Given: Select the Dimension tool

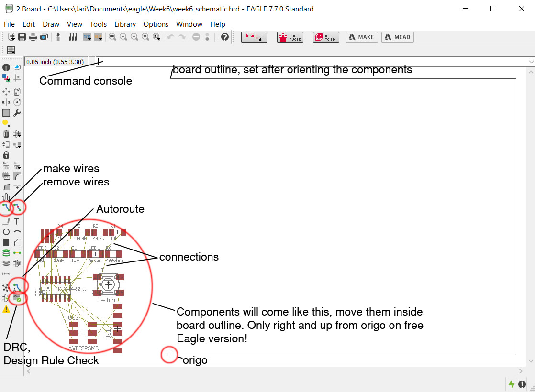Looking at the screenshot, I should coord(6,274).
